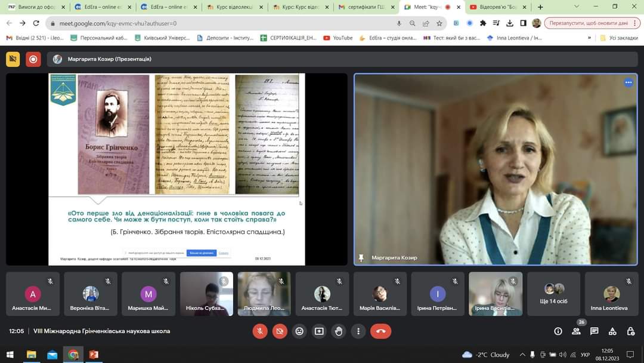Screen dimensions: 644x363
Task: Open the emoji reactions panel
Action: click(299, 331)
